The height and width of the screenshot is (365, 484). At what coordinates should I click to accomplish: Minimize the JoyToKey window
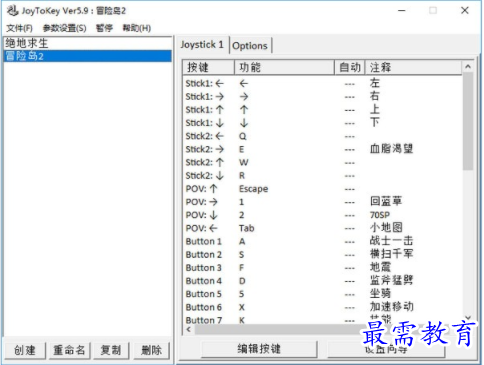402,11
